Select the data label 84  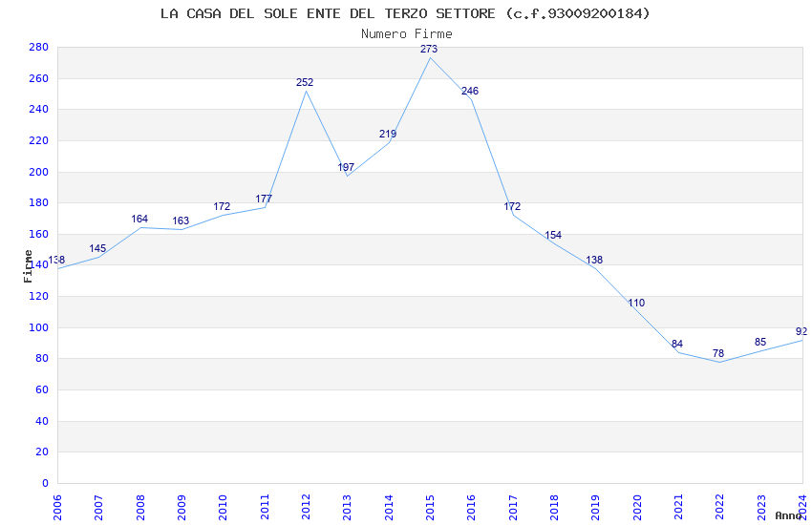pos(677,344)
